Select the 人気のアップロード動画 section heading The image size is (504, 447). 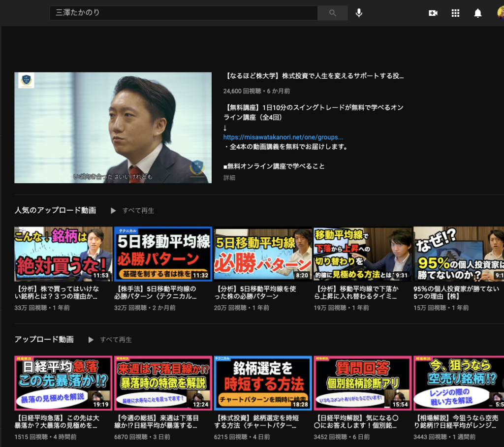coord(55,211)
